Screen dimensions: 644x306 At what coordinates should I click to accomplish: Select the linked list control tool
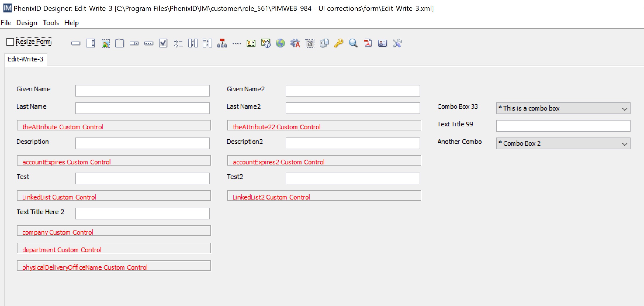click(207, 43)
